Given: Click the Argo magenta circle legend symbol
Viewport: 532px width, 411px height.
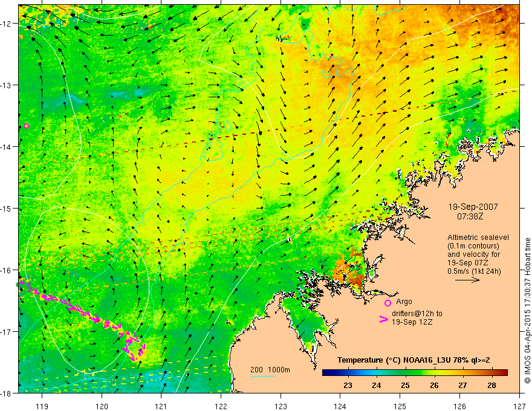Looking at the screenshot, I should point(388,303).
